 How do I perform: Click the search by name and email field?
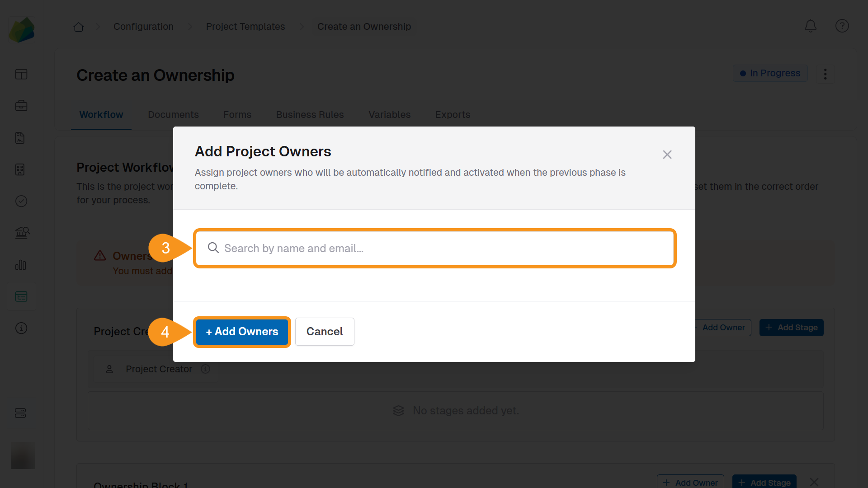coord(434,248)
